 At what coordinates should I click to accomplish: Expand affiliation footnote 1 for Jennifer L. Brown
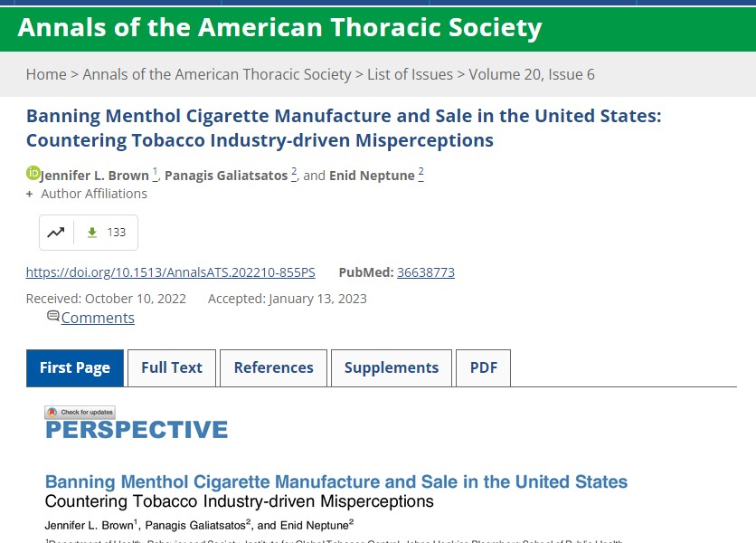pos(155,169)
